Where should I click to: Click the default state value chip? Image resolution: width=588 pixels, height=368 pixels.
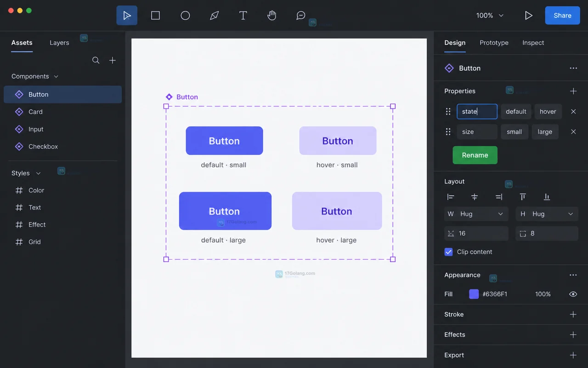[516, 112]
